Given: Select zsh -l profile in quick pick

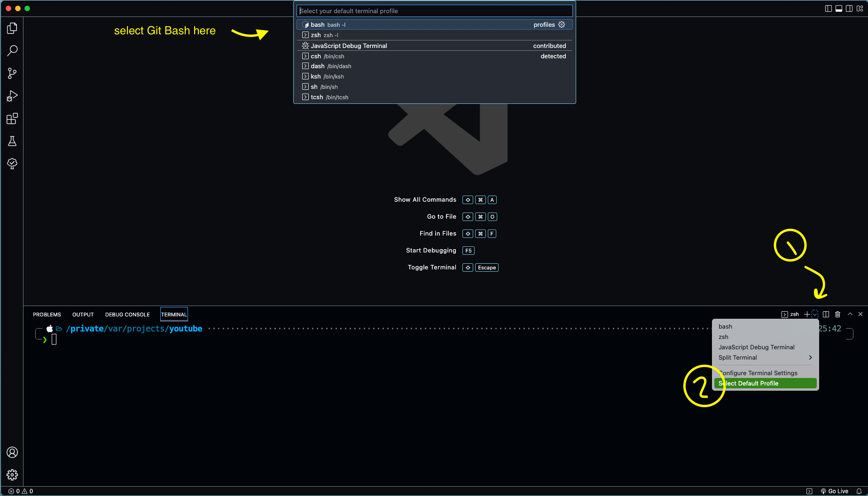Looking at the screenshot, I should coord(435,35).
